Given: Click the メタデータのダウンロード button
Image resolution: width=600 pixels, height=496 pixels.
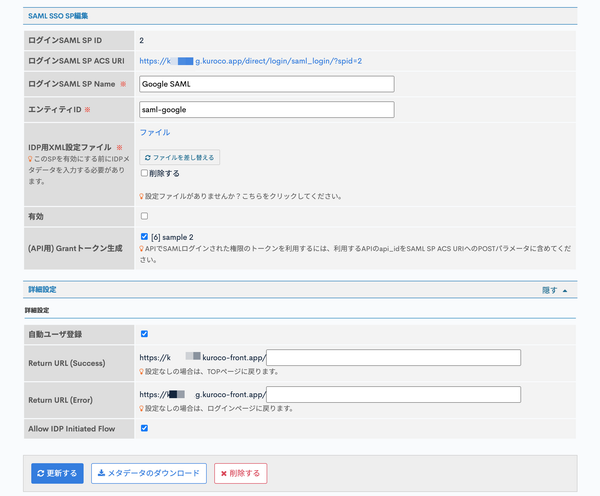Looking at the screenshot, I should click(x=149, y=473).
